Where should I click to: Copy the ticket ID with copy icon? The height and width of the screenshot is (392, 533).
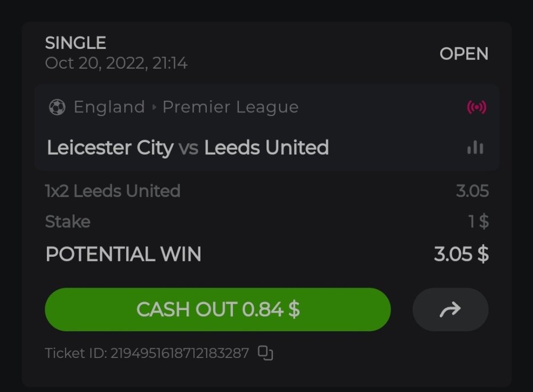(x=265, y=353)
